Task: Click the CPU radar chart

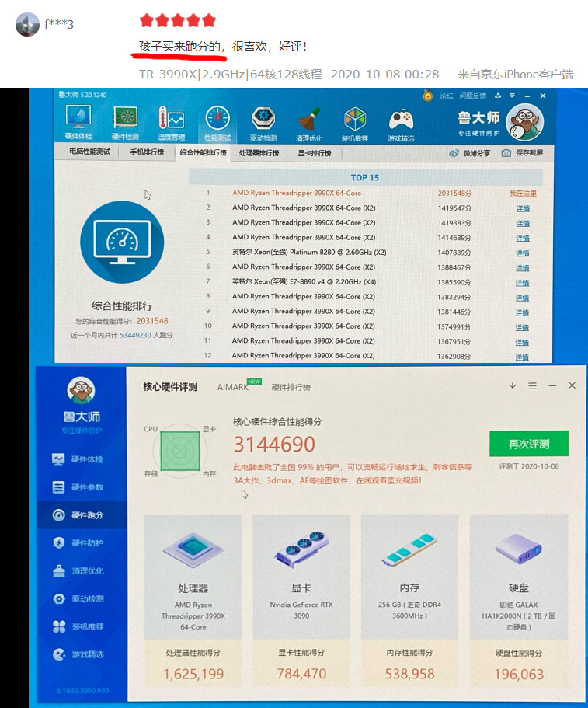Action: [x=180, y=451]
